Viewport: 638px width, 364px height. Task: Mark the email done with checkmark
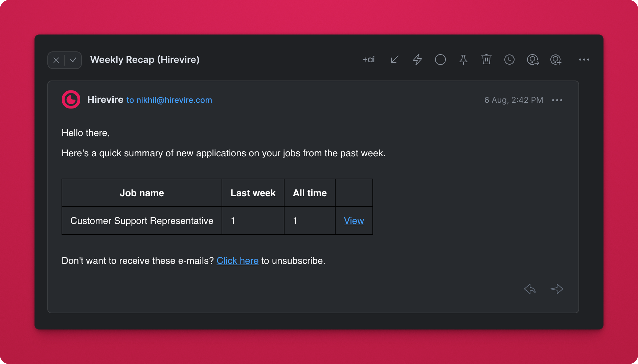(73, 60)
